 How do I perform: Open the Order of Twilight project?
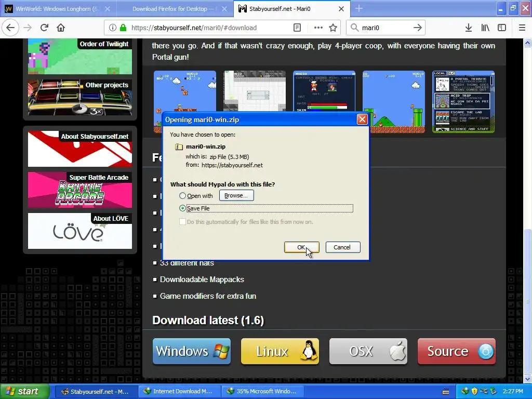point(80,56)
